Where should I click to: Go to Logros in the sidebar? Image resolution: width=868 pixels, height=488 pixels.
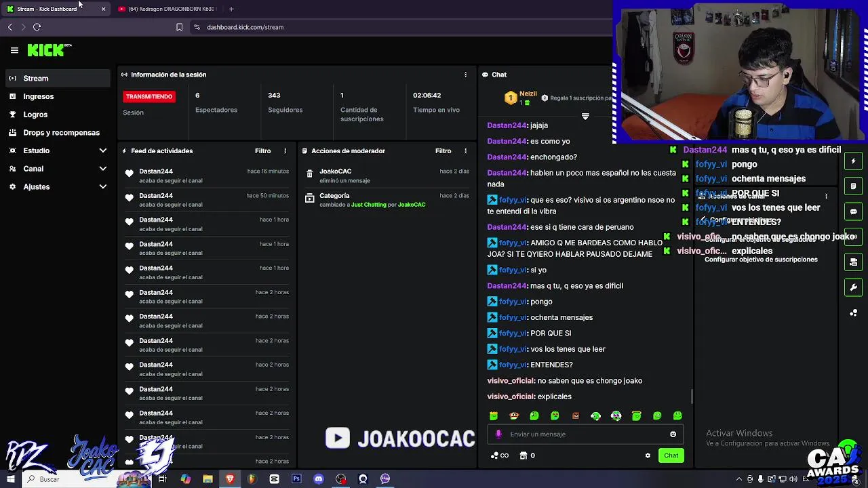(57, 115)
